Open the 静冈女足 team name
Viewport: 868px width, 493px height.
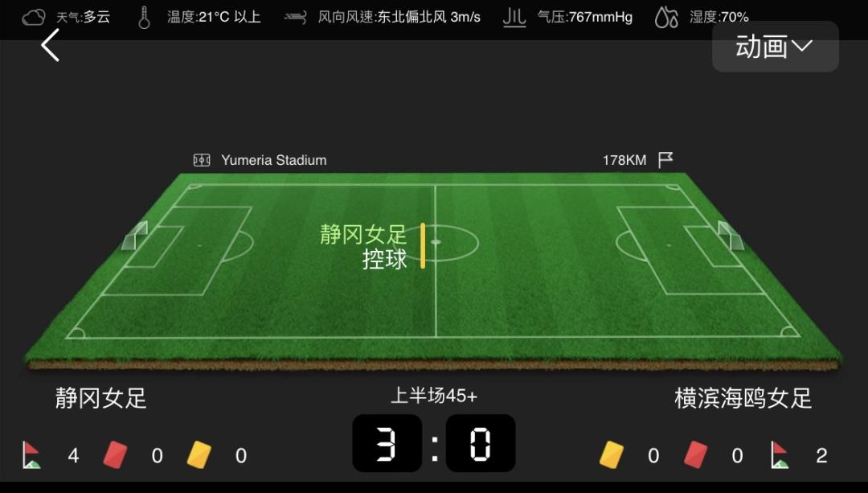tap(100, 398)
